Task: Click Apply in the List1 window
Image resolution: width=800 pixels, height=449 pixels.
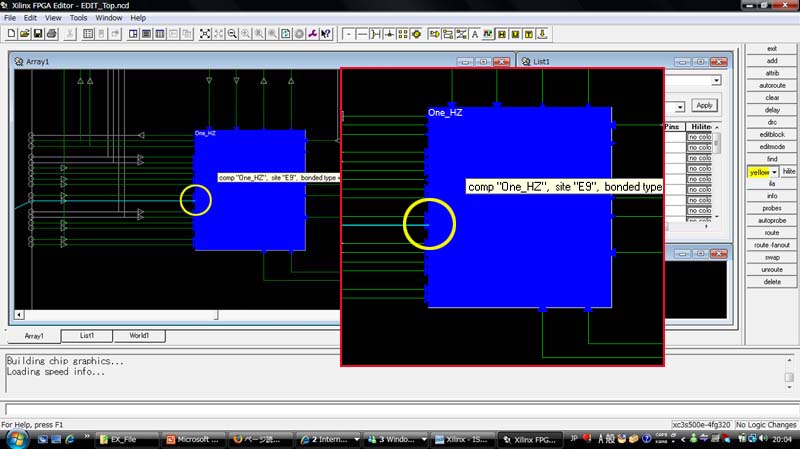Action: [704, 105]
